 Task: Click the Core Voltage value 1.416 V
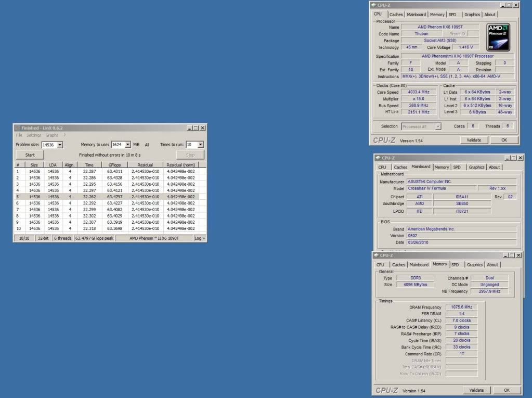[x=465, y=47]
